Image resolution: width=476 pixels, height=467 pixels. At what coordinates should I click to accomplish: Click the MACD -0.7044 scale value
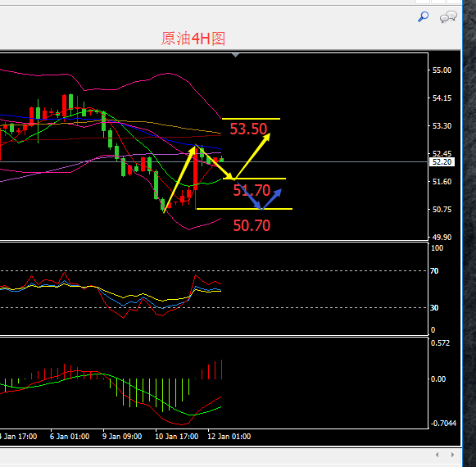coord(443,424)
